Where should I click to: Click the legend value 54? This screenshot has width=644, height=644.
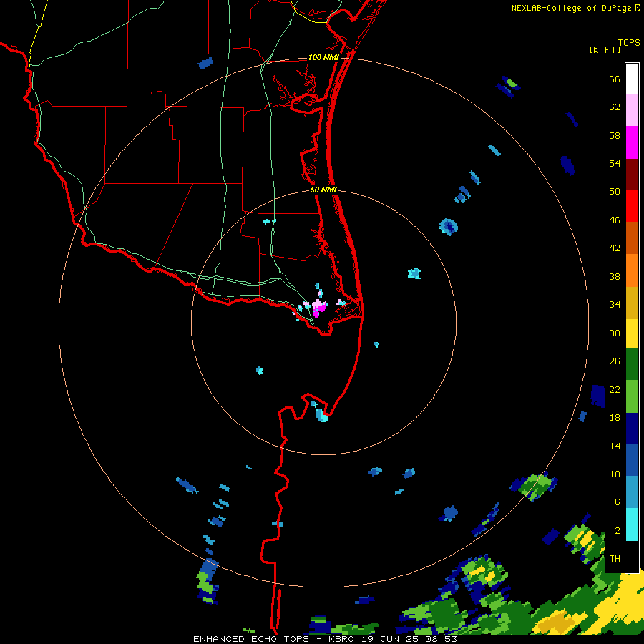coord(615,163)
